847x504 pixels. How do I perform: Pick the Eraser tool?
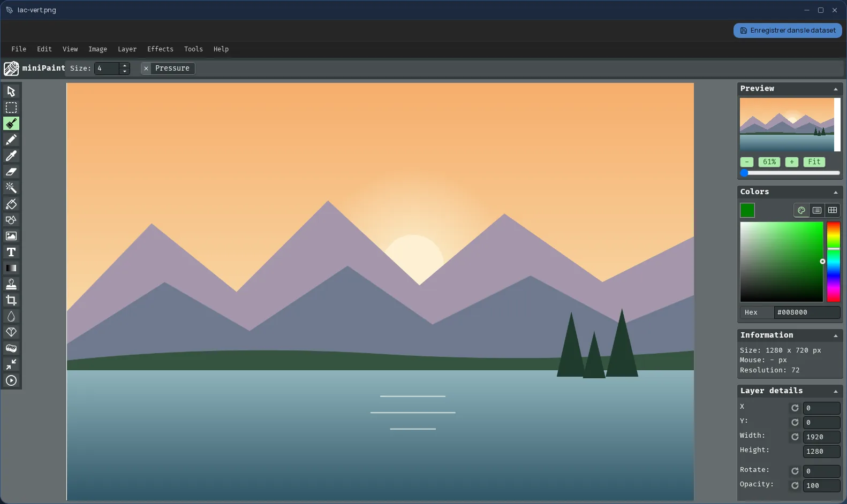click(x=11, y=172)
